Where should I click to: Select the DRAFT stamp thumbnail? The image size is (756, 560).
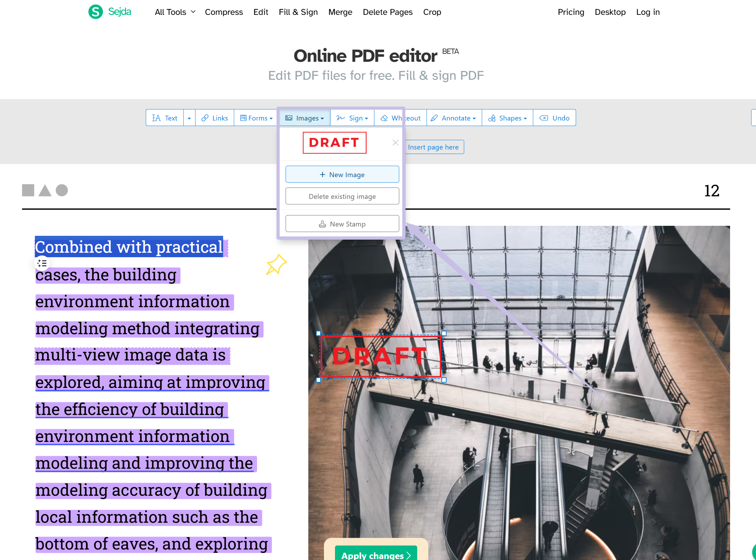point(334,143)
